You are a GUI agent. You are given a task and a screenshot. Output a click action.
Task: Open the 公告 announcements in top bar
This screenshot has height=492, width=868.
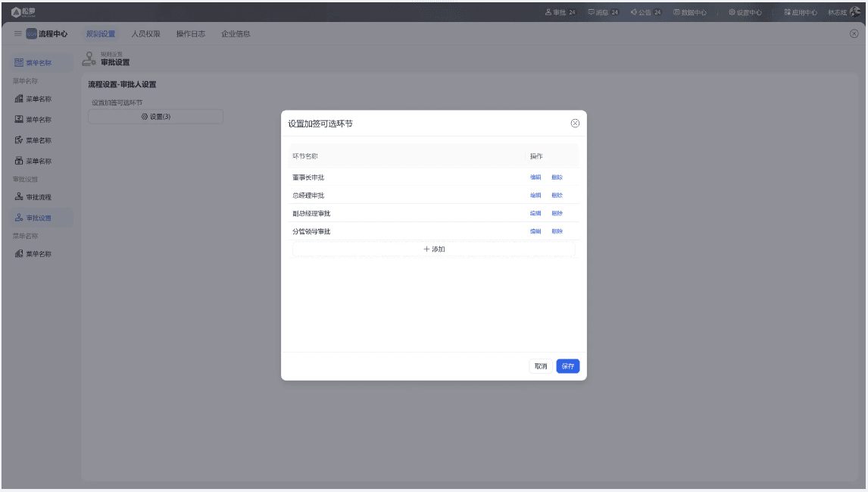click(646, 12)
